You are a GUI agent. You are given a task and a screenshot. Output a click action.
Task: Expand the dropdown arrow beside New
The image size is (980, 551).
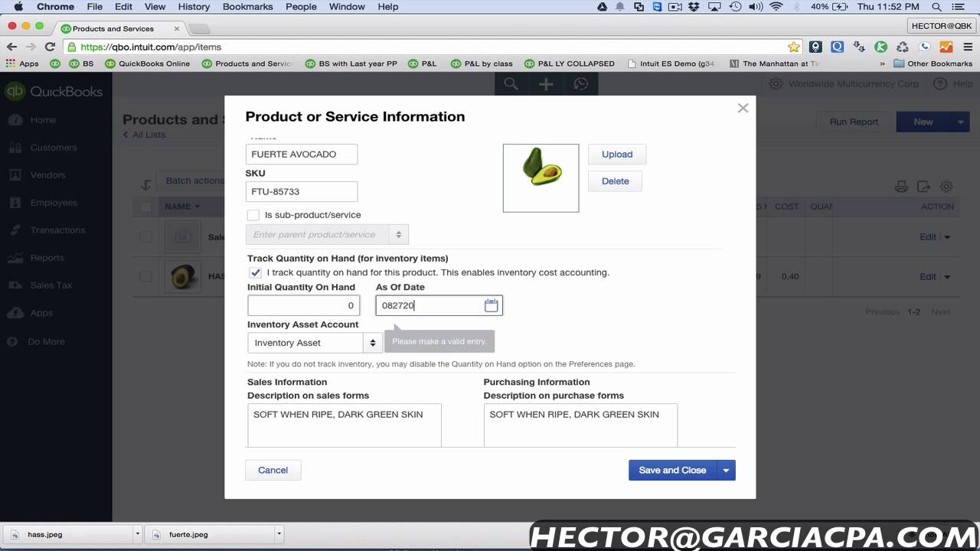tap(961, 122)
